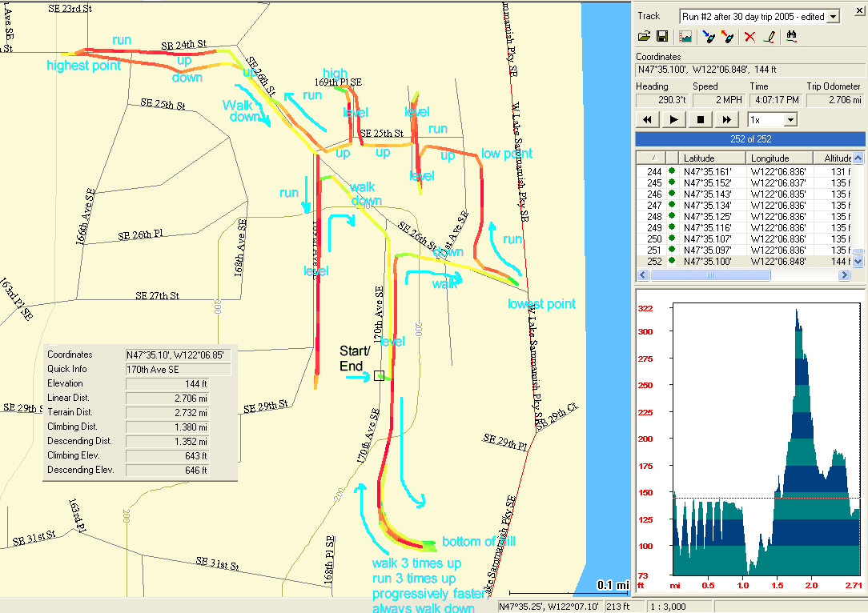Open the Track name dropdown
The image size is (868, 613).
tap(833, 16)
